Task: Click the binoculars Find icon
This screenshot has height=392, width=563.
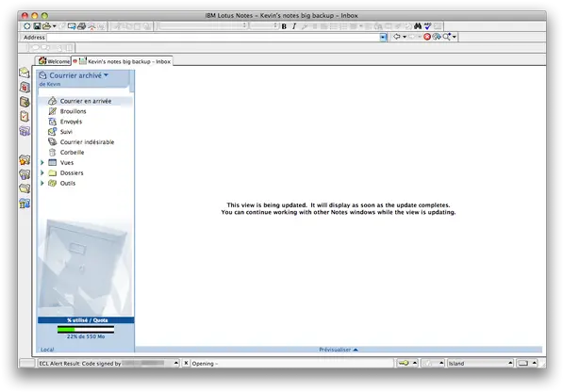Action: click(x=418, y=26)
